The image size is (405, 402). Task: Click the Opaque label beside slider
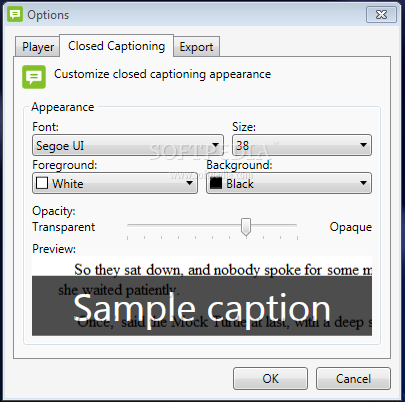click(351, 227)
